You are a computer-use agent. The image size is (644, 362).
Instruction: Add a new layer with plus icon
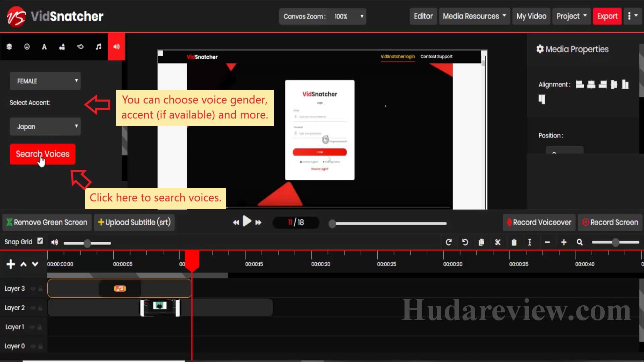pos(11,264)
